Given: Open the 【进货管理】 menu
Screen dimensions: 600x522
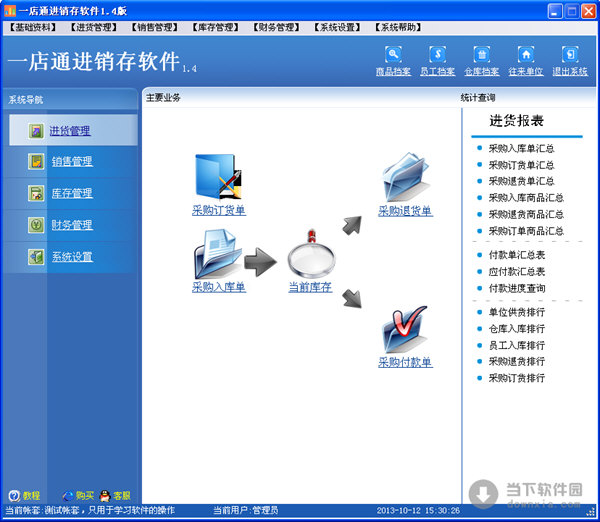Looking at the screenshot, I should click(x=94, y=27).
